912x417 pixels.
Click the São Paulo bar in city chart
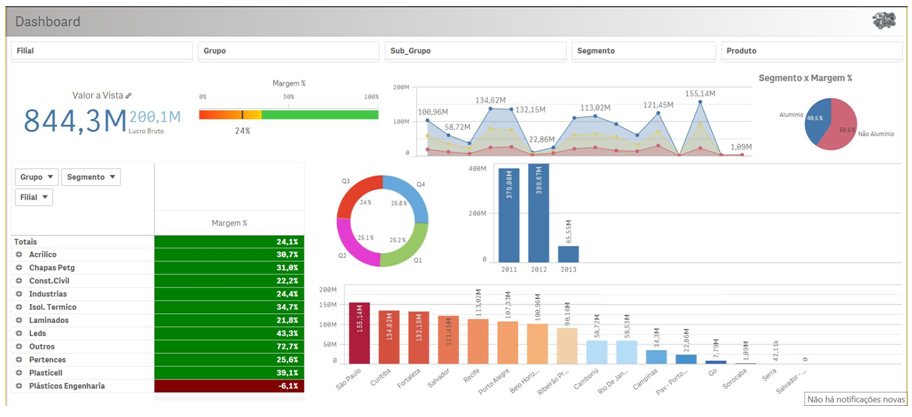point(358,333)
